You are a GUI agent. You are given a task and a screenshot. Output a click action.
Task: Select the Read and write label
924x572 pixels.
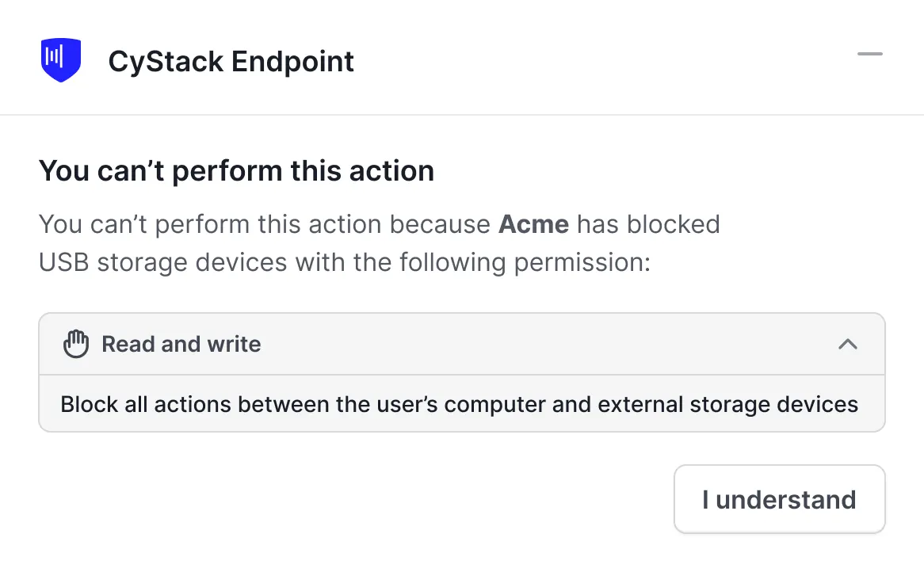point(181,345)
